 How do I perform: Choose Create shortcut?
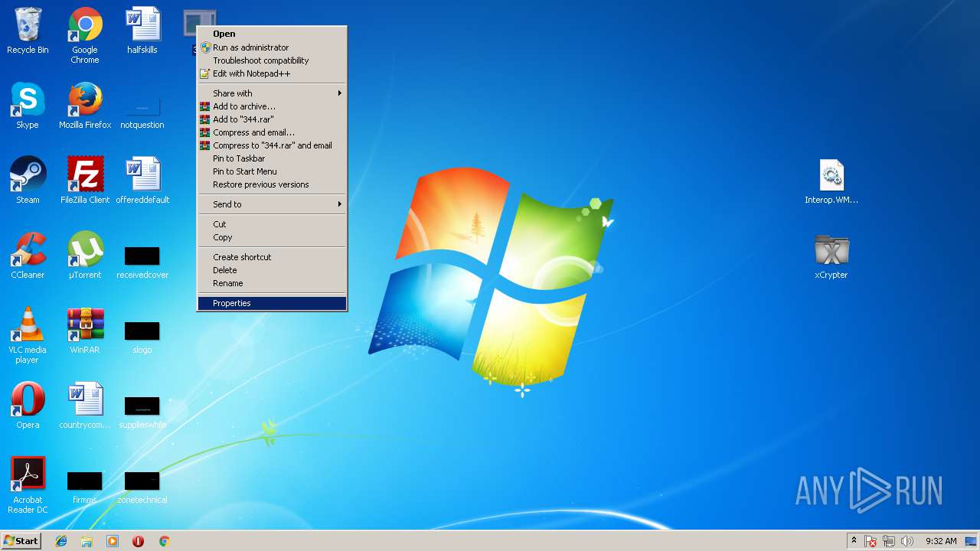[x=272, y=257]
